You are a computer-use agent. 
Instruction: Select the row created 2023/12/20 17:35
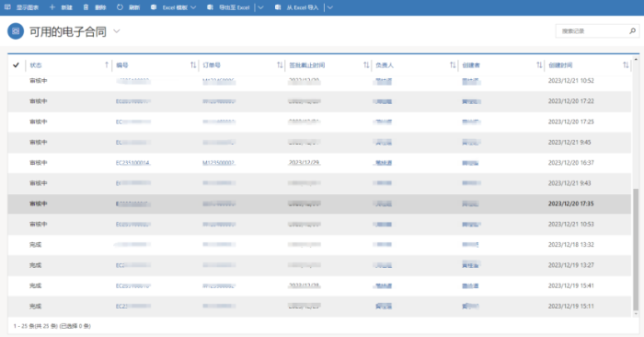(319, 203)
